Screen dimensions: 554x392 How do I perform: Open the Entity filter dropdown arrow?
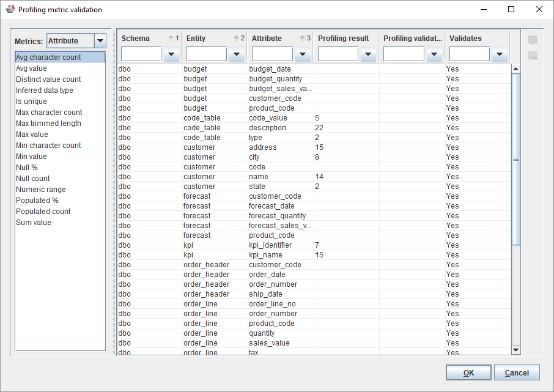(237, 54)
